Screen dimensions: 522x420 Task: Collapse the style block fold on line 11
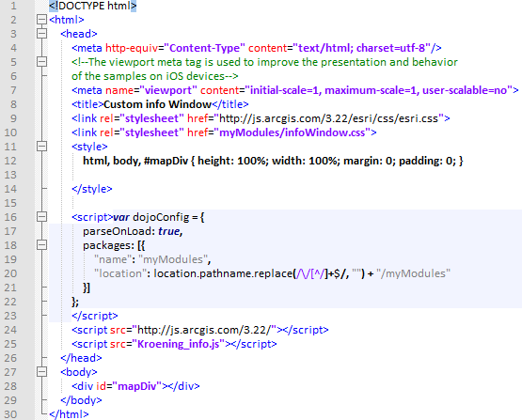[x=41, y=147]
